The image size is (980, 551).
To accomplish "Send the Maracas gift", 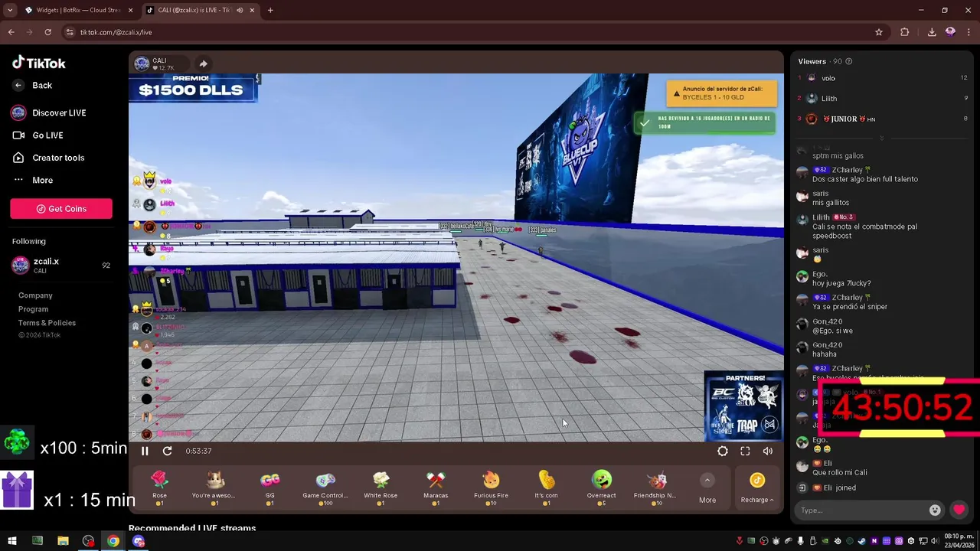I will 436,487.
